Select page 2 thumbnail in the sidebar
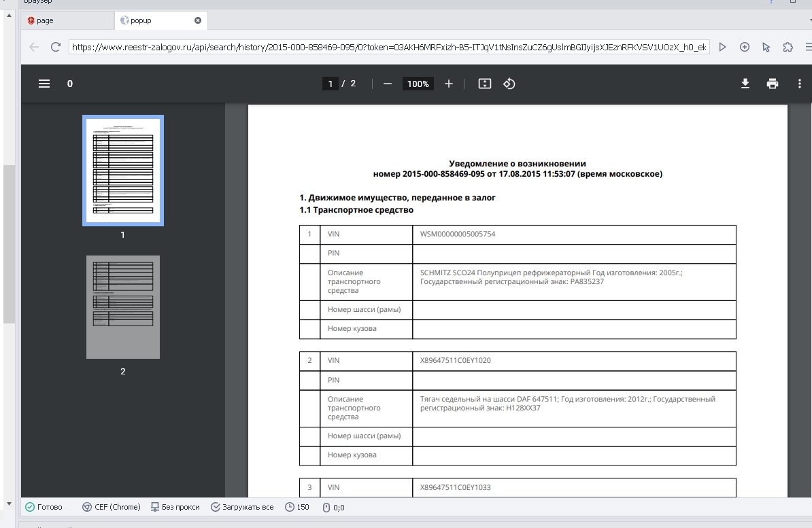Screen dimensions: 812x528 (x=123, y=307)
